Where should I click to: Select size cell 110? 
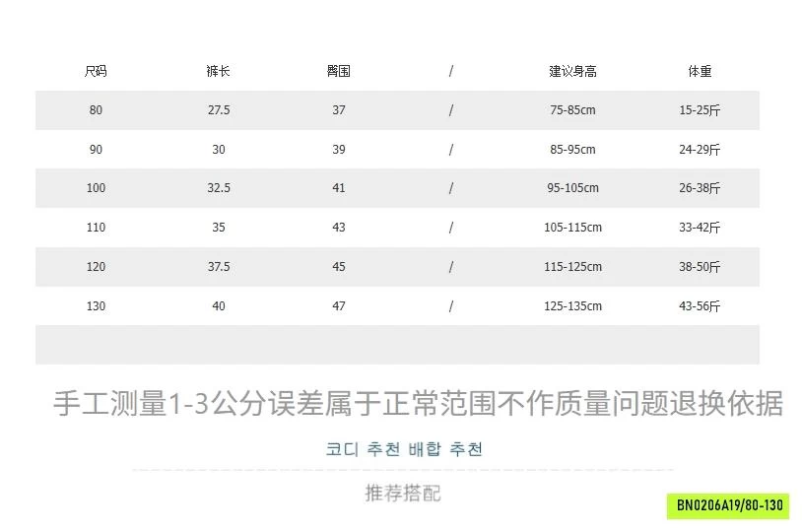tap(96, 228)
